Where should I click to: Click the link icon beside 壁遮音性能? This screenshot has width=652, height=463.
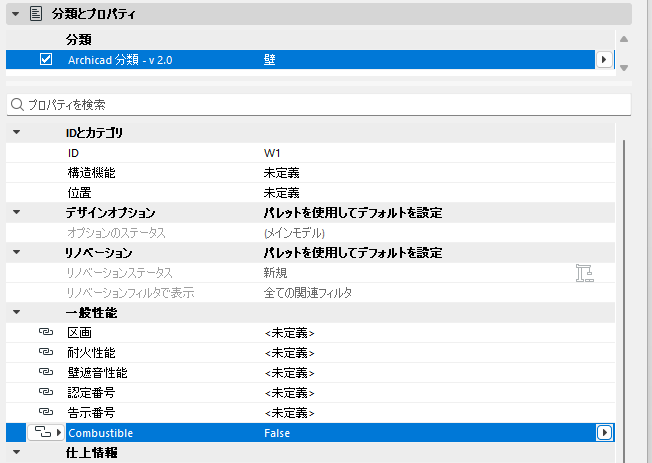(46, 372)
